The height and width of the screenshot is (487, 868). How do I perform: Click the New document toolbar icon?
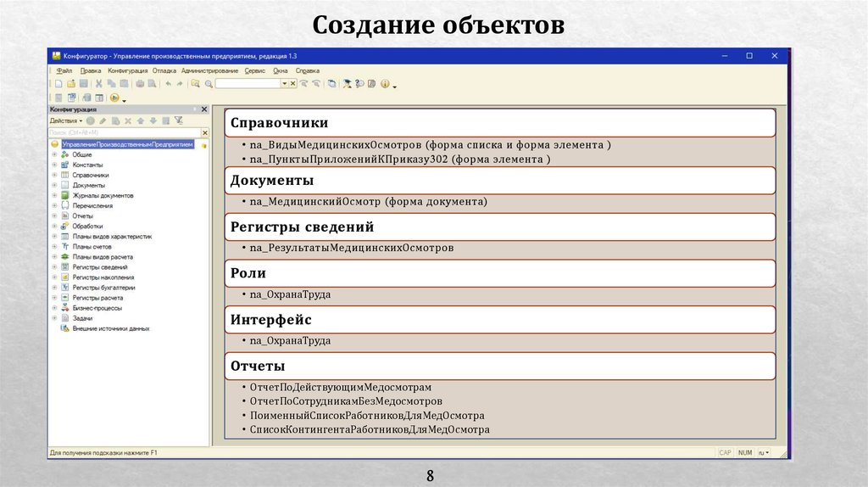click(58, 84)
